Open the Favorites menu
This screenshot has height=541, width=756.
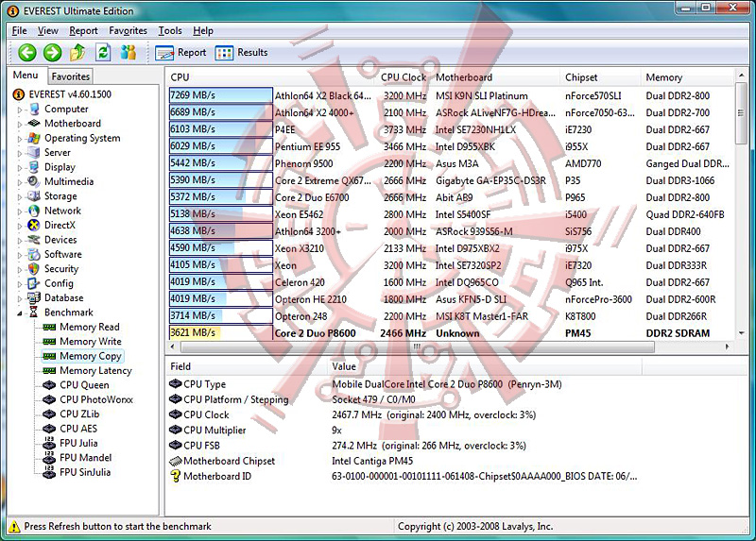click(x=128, y=31)
